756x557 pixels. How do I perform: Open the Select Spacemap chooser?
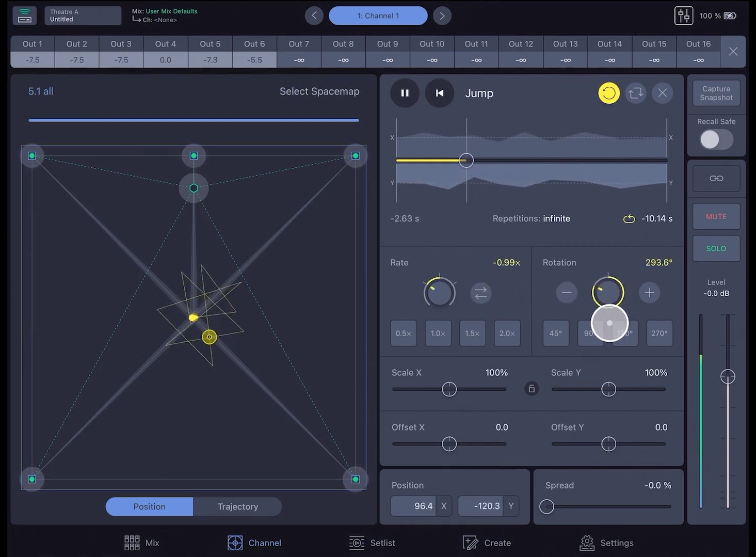coord(319,91)
